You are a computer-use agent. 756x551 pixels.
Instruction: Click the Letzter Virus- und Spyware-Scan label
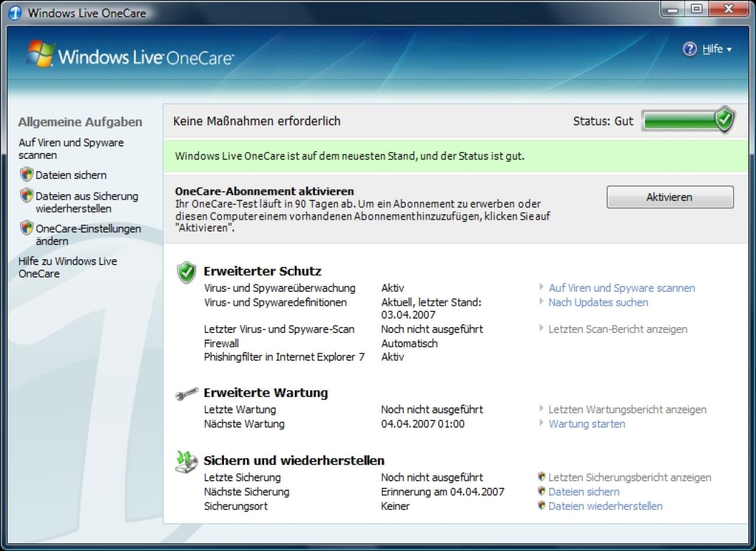[x=279, y=330]
